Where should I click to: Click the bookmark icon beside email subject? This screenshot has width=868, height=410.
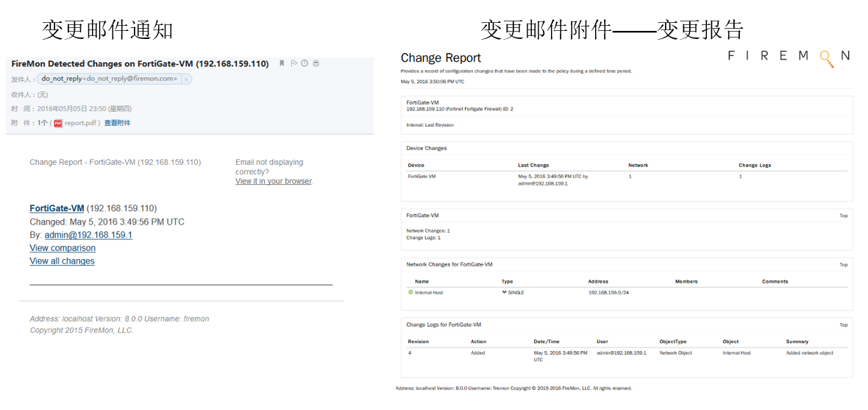282,64
